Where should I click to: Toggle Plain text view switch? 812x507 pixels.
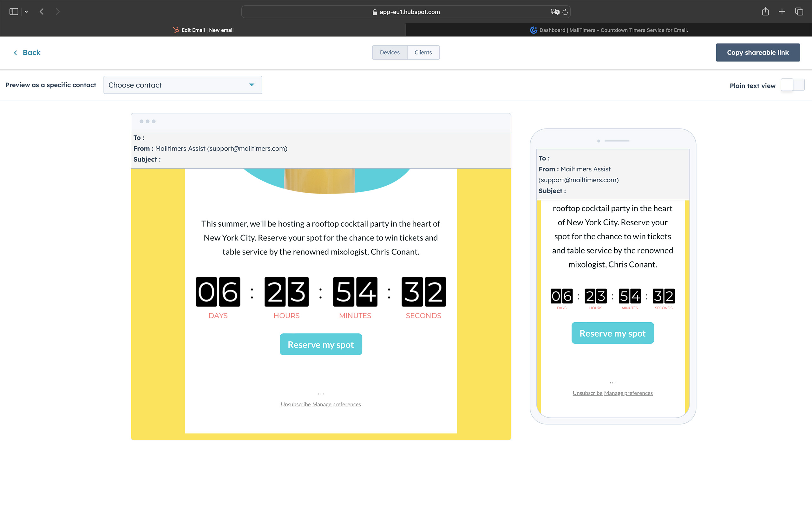[x=792, y=85]
